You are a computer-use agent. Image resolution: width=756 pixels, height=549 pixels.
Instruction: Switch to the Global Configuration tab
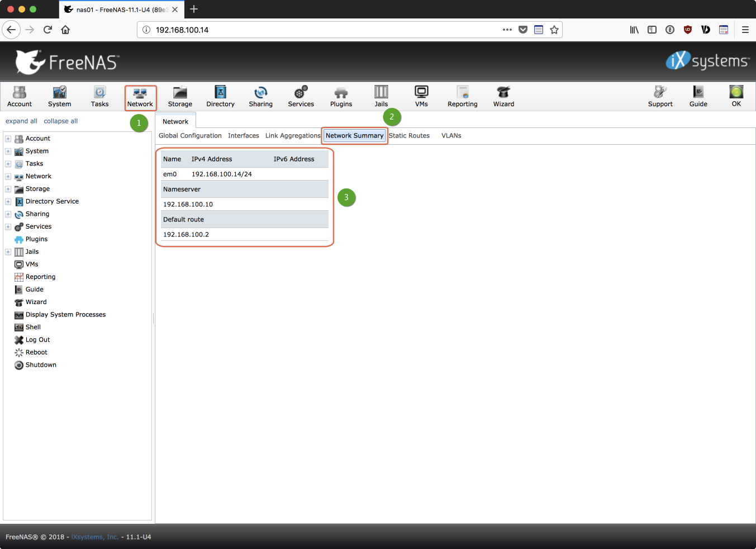pyautogui.click(x=190, y=136)
